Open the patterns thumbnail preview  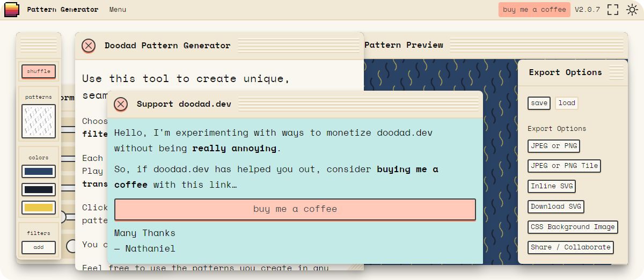click(x=39, y=121)
